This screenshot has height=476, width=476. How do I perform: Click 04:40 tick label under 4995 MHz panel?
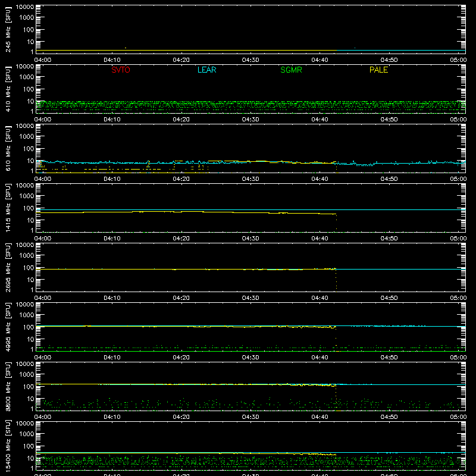pyautogui.click(x=320, y=358)
